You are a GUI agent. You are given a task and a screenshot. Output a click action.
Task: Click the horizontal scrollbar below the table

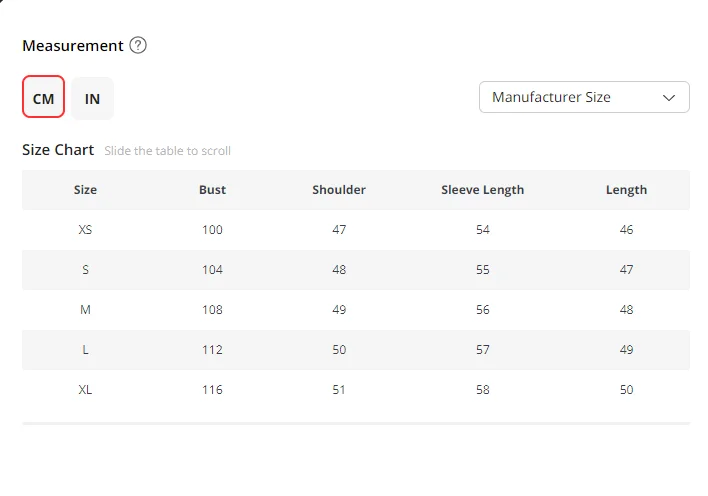pyautogui.click(x=356, y=423)
